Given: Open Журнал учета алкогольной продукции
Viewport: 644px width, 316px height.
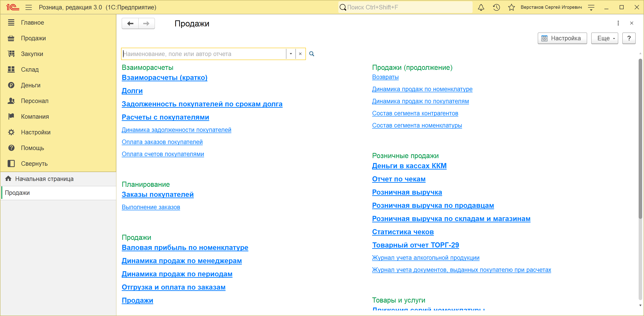Looking at the screenshot, I should coord(426,258).
